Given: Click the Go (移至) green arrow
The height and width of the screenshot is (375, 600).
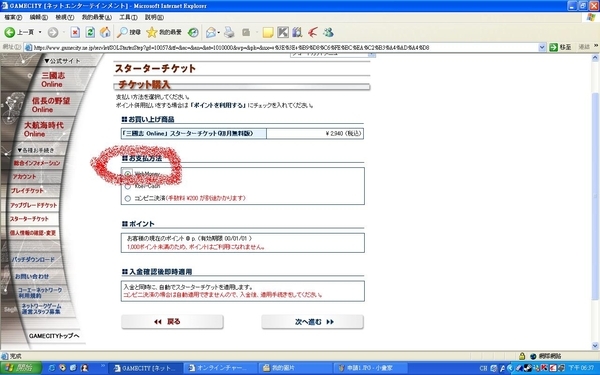Looking at the screenshot, I should click(x=560, y=47).
